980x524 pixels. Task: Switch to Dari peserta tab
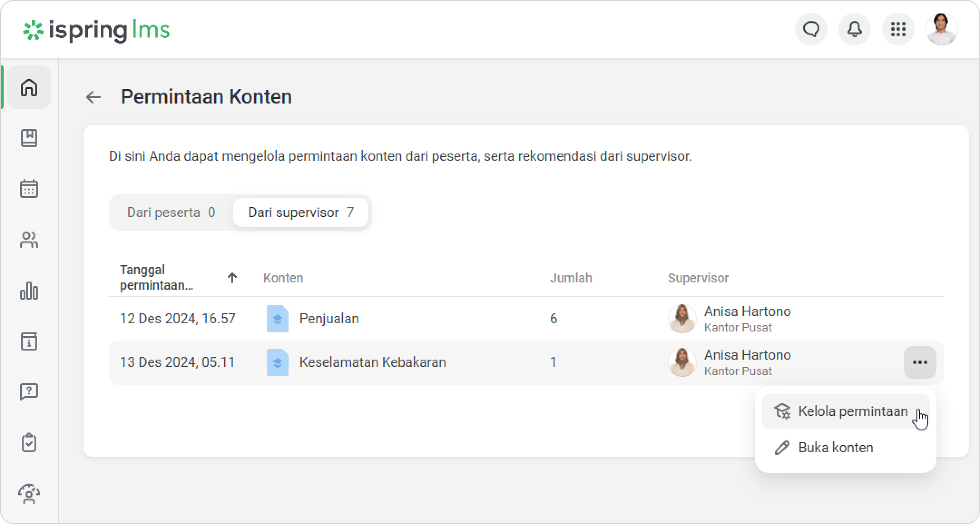click(171, 213)
